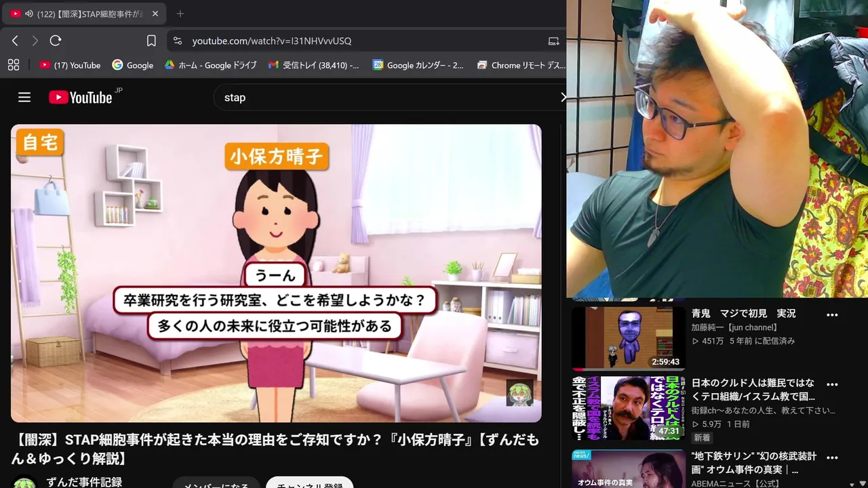Open the 青鬼 マジで初見 実況 video title

pos(743,314)
